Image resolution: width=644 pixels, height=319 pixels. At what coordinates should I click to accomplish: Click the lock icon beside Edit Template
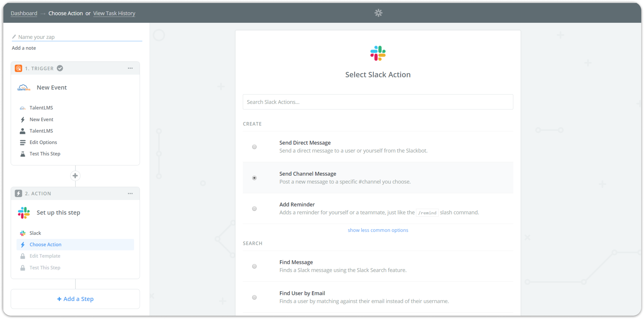pos(23,256)
